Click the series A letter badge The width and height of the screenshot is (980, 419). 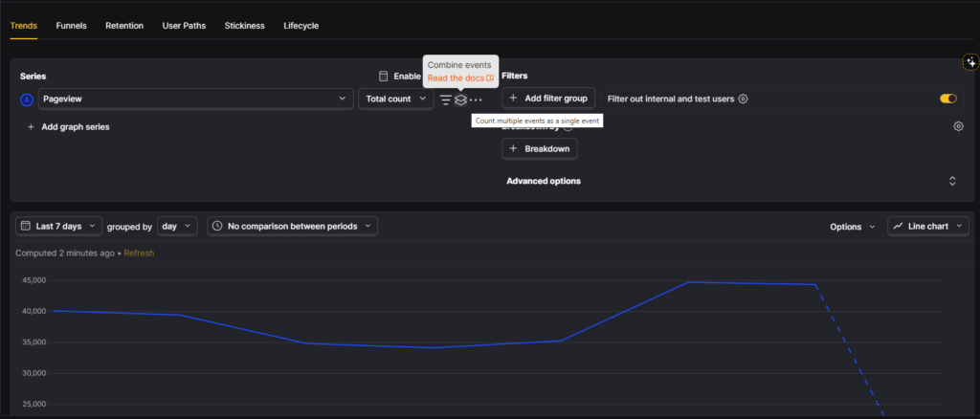coord(27,99)
